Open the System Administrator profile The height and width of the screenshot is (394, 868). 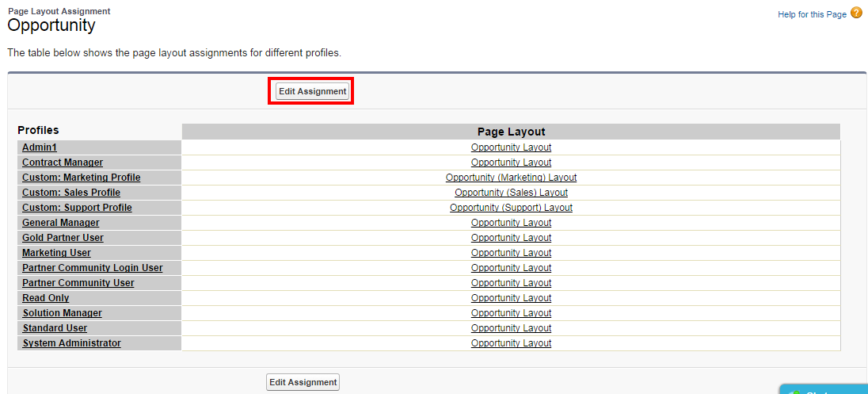(71, 343)
